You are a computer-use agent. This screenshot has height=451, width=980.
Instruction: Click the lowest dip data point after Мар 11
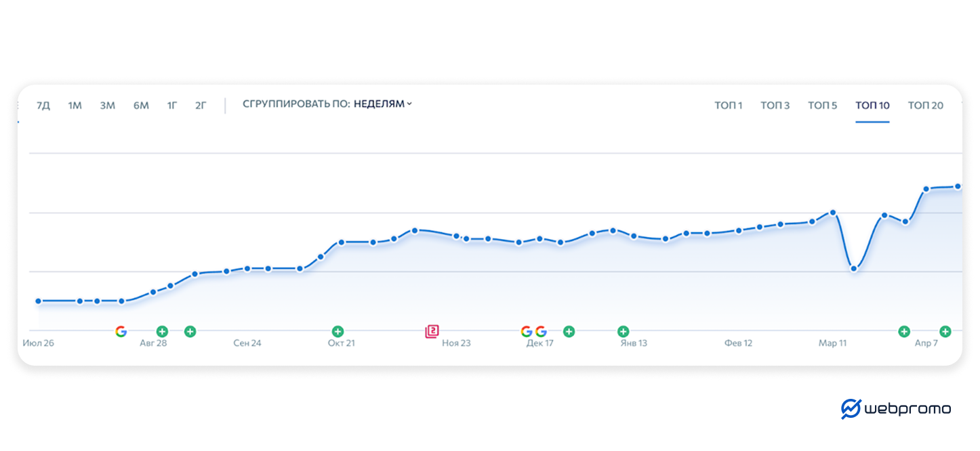click(x=854, y=269)
